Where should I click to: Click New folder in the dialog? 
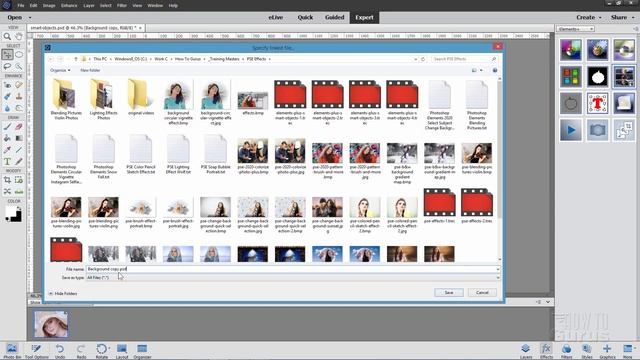point(90,70)
